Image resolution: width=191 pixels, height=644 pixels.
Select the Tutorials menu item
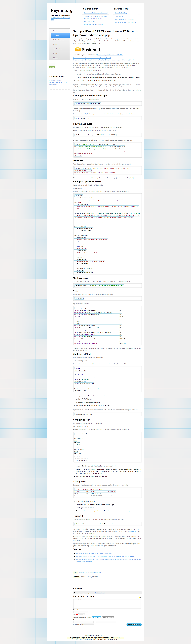[x=60, y=36]
